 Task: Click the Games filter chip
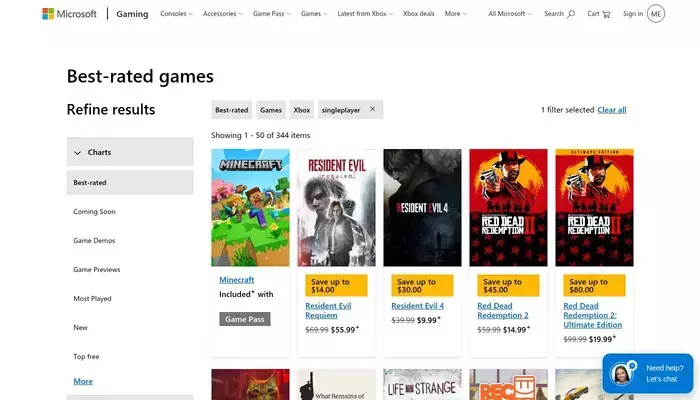[x=271, y=110]
